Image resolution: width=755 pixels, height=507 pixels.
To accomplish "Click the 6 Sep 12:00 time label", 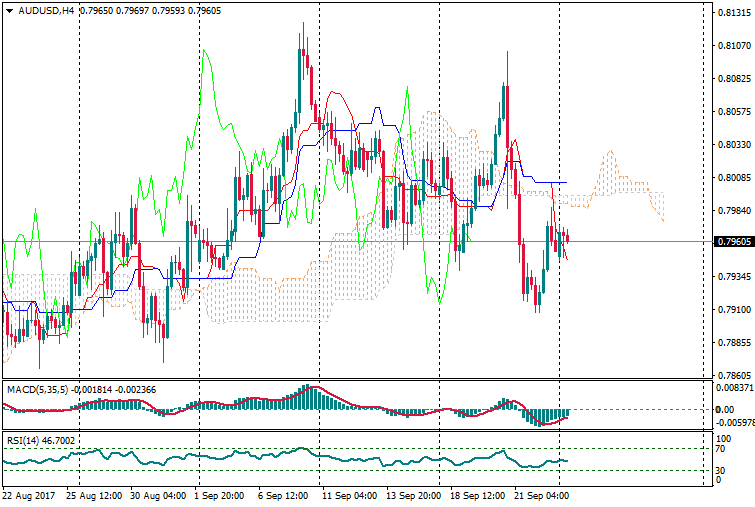I will [x=285, y=495].
